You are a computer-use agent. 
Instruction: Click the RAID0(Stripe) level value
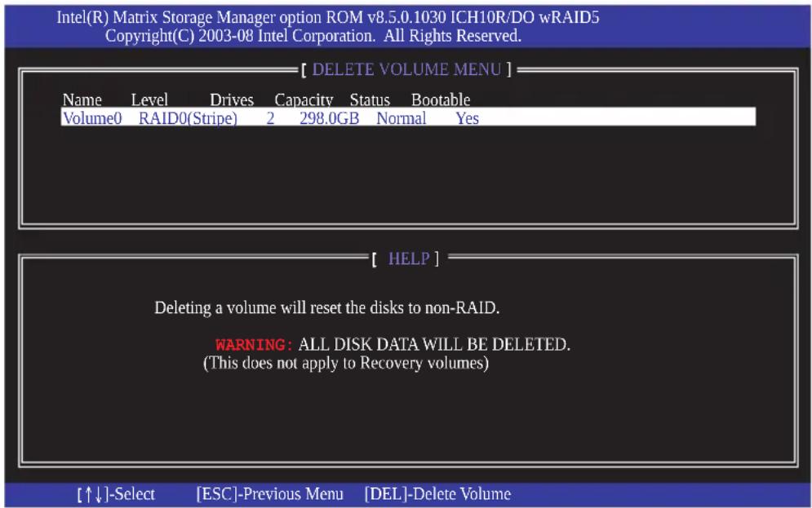pyautogui.click(x=188, y=118)
